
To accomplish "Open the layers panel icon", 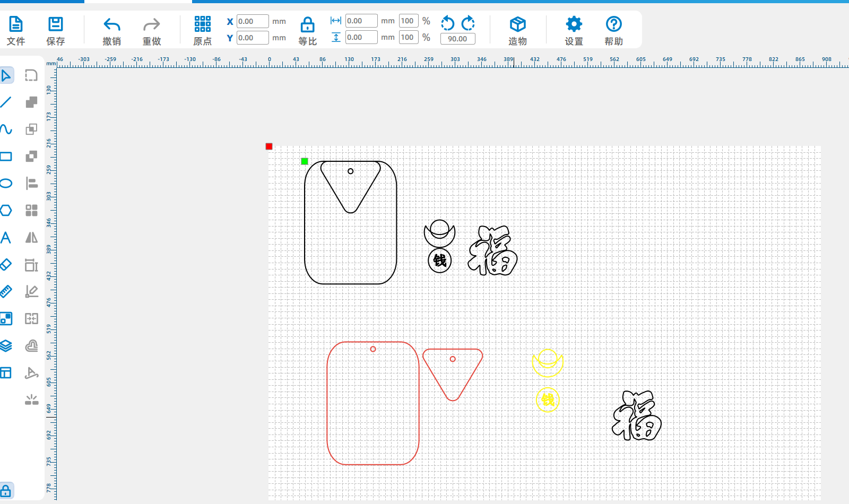I will [x=6, y=346].
